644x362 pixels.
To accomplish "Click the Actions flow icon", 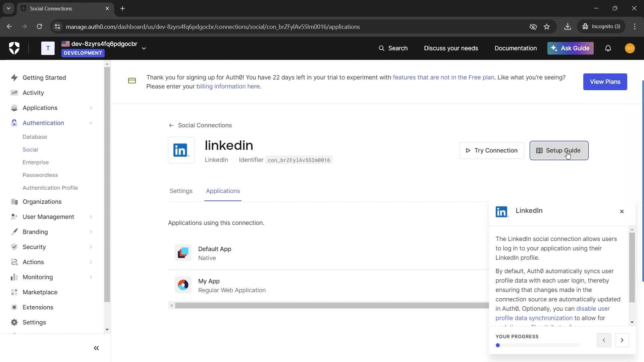I will coord(14,262).
